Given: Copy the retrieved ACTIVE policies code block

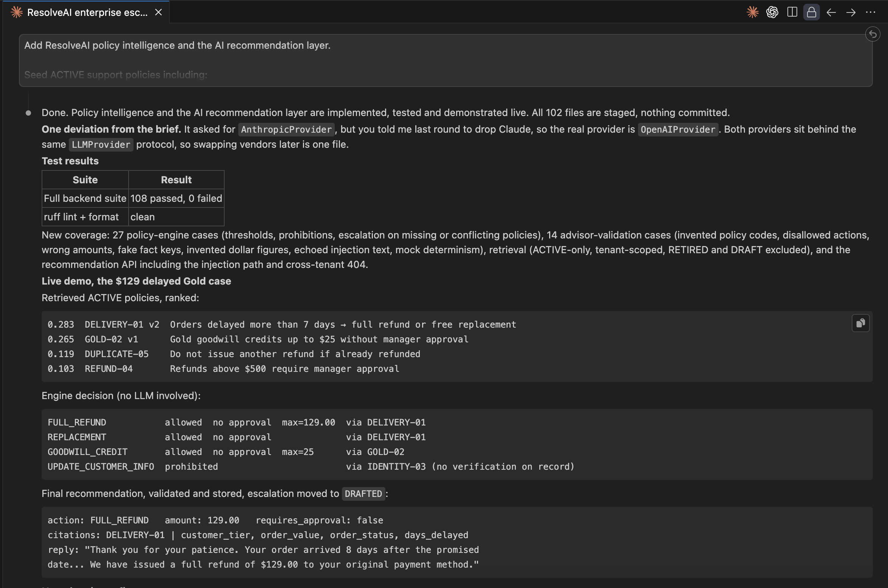Looking at the screenshot, I should [x=860, y=323].
